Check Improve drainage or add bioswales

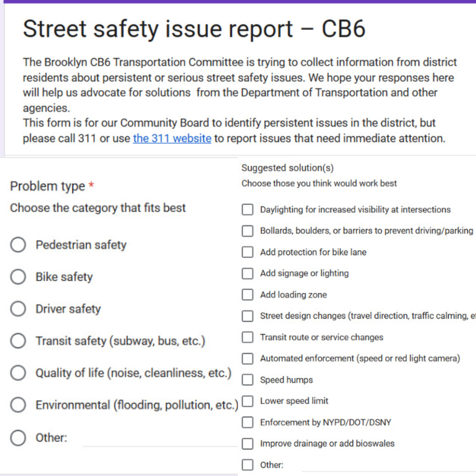[248, 443]
